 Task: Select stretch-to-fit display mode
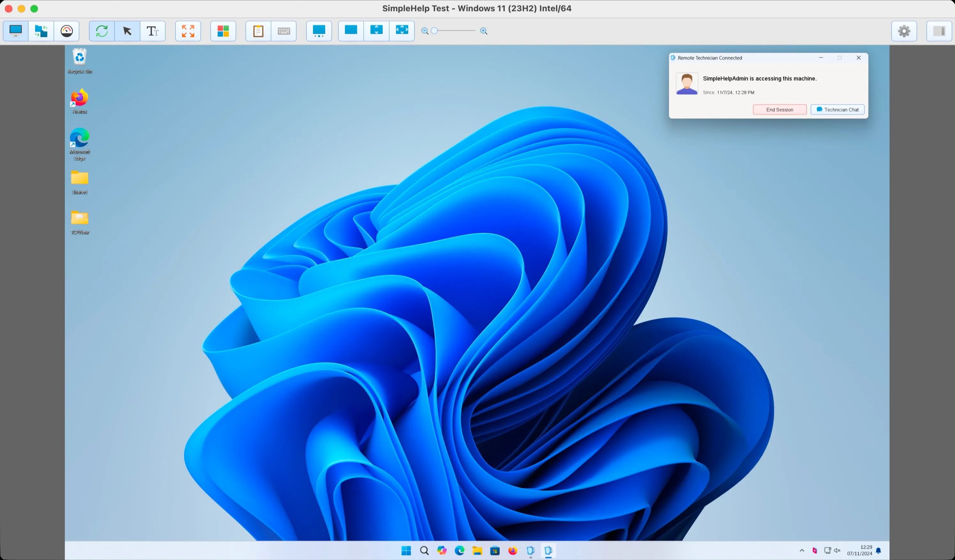tap(402, 30)
